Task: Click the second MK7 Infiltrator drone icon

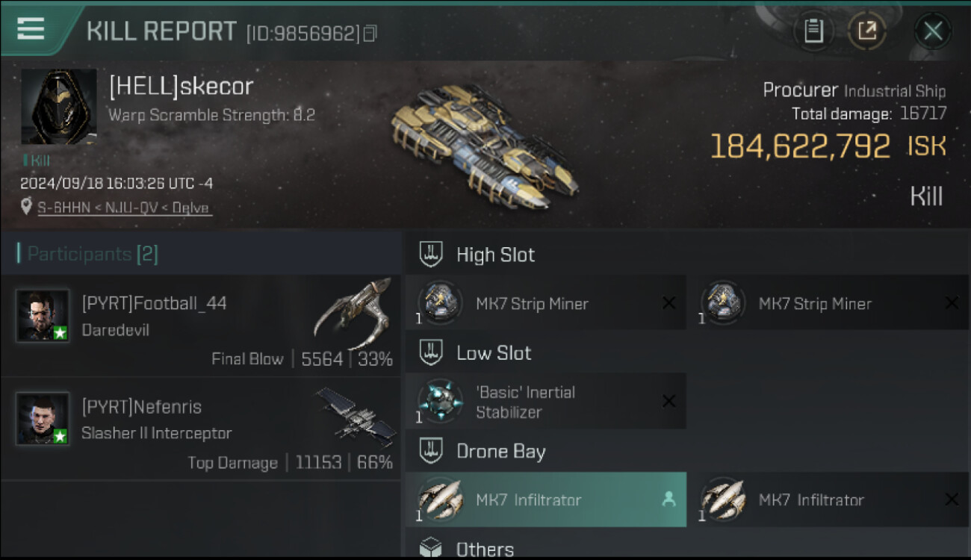Action: (x=723, y=500)
